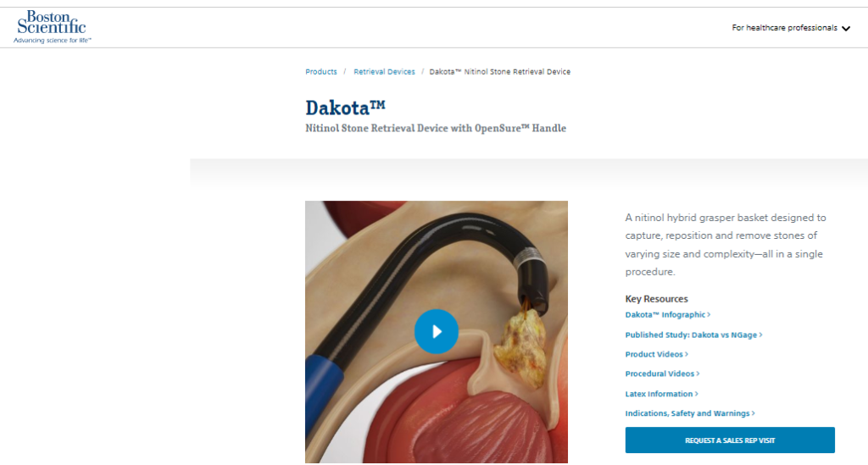
Task: Click the arrow after Indications, Safety and Warnings
Action: tap(753, 413)
